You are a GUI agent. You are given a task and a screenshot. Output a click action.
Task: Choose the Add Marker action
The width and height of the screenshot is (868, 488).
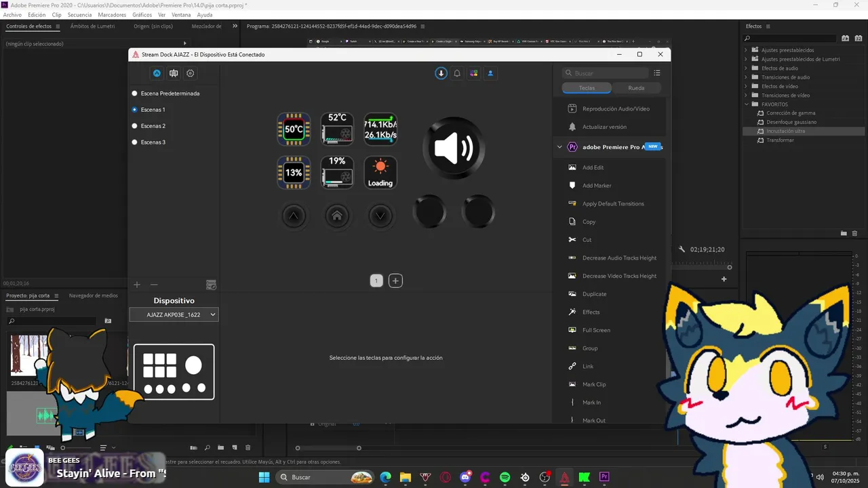[x=597, y=186]
